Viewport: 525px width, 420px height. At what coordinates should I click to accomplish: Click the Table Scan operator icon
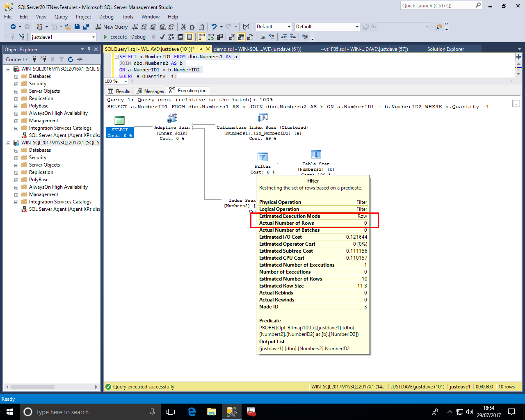click(x=316, y=155)
